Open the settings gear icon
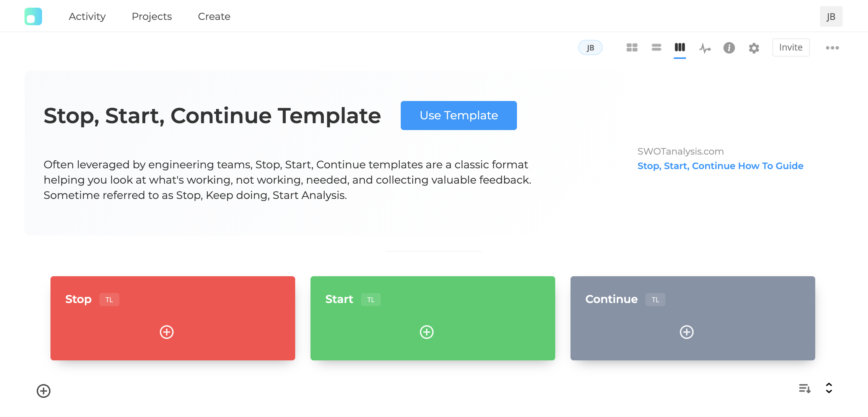The image size is (868, 417). tap(753, 47)
